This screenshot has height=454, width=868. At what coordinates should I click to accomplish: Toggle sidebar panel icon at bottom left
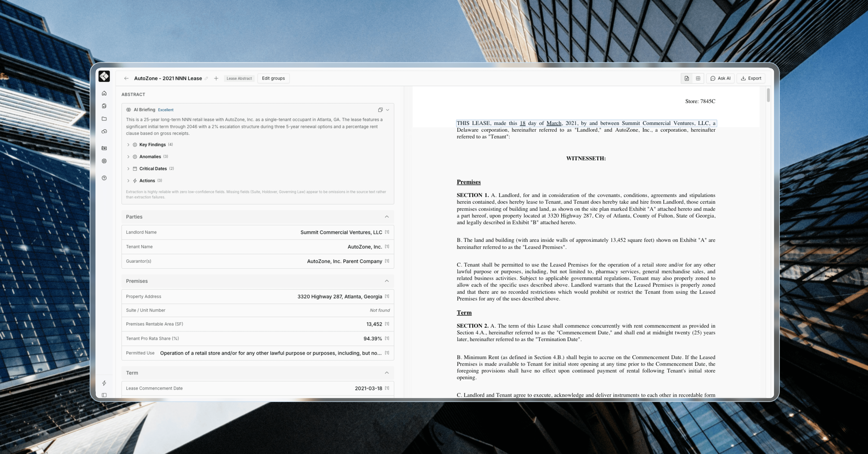pos(104,395)
